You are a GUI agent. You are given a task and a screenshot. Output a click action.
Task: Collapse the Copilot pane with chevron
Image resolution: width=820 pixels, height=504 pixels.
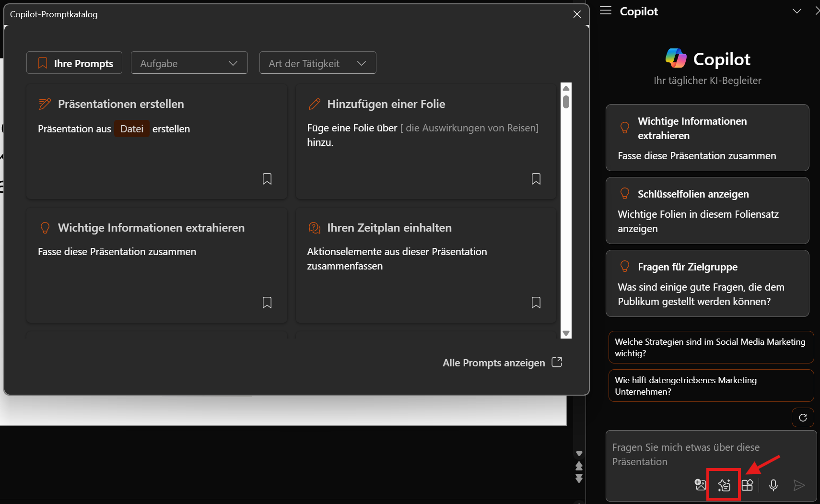coord(797,11)
